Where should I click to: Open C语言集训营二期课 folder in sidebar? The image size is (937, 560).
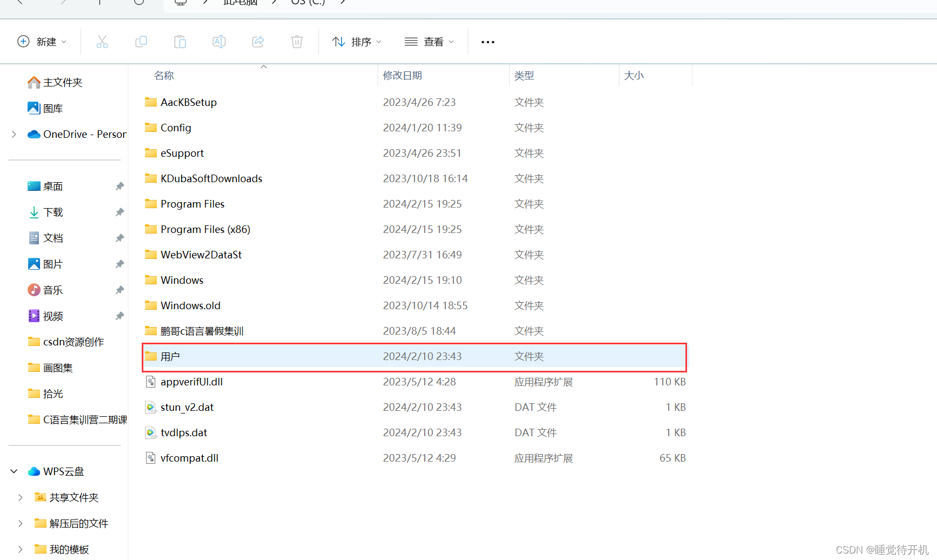pos(77,419)
